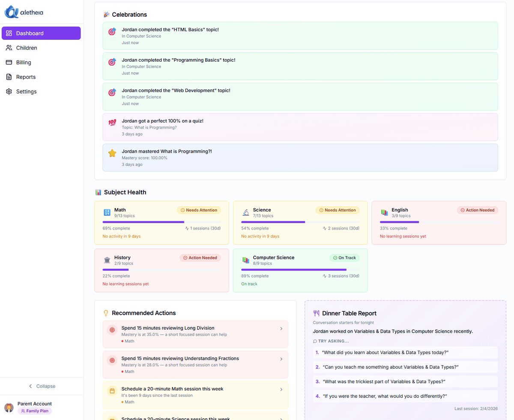This screenshot has height=420, width=514.
Task: Expand the 20-minute Math session suggestion
Action: point(281,389)
